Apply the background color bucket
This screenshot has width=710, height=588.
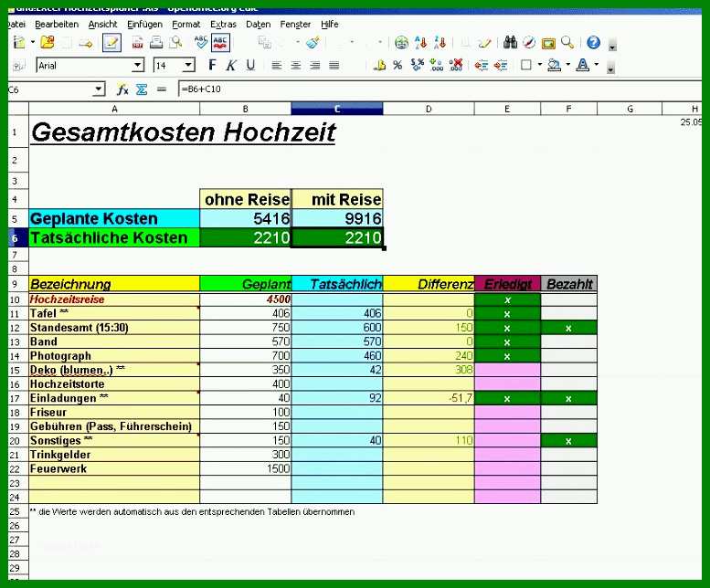pos(555,65)
